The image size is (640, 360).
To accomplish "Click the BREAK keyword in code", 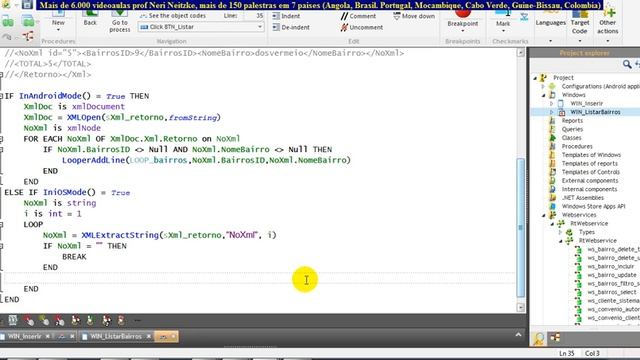I will tap(74, 256).
